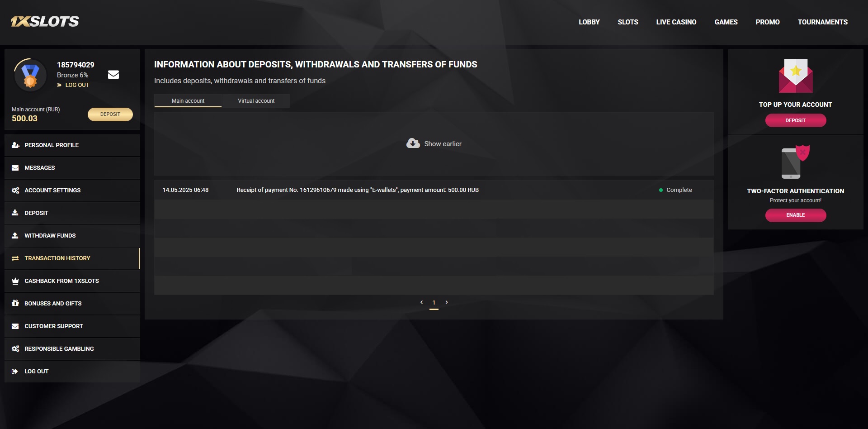The width and height of the screenshot is (868, 429).
Task: Open the Lobby menu
Action: [x=589, y=22]
